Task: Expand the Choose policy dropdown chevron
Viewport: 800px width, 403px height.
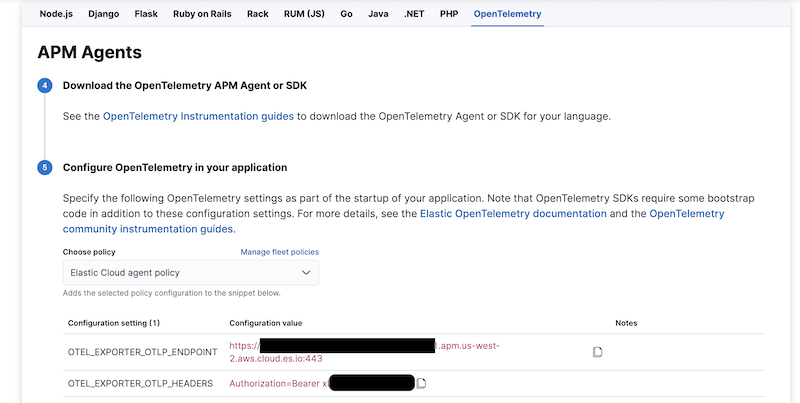Action: pyautogui.click(x=306, y=272)
